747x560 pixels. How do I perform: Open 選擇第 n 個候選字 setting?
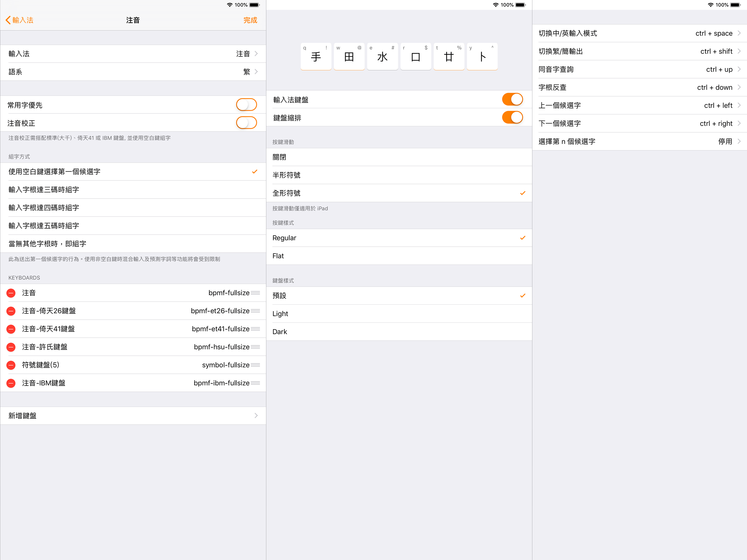pos(640,141)
